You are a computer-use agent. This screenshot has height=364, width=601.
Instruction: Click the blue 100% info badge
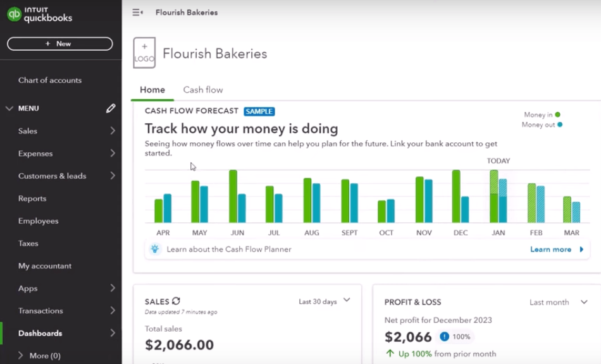click(443, 337)
